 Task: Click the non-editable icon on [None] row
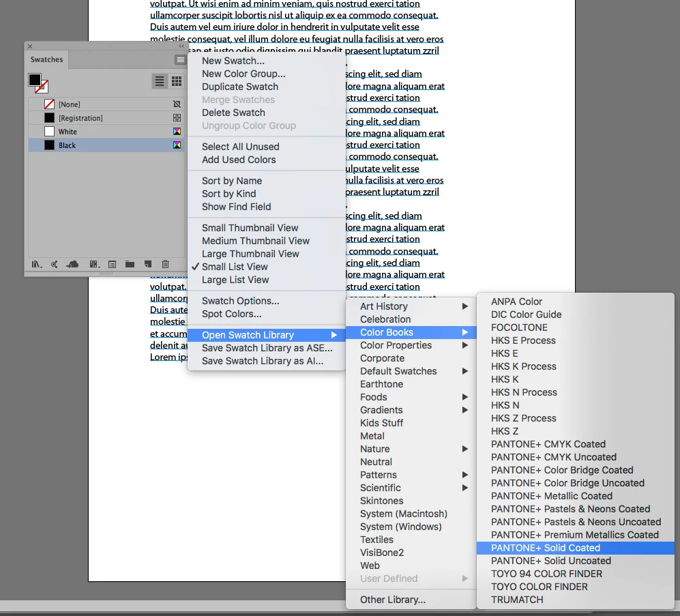click(177, 104)
